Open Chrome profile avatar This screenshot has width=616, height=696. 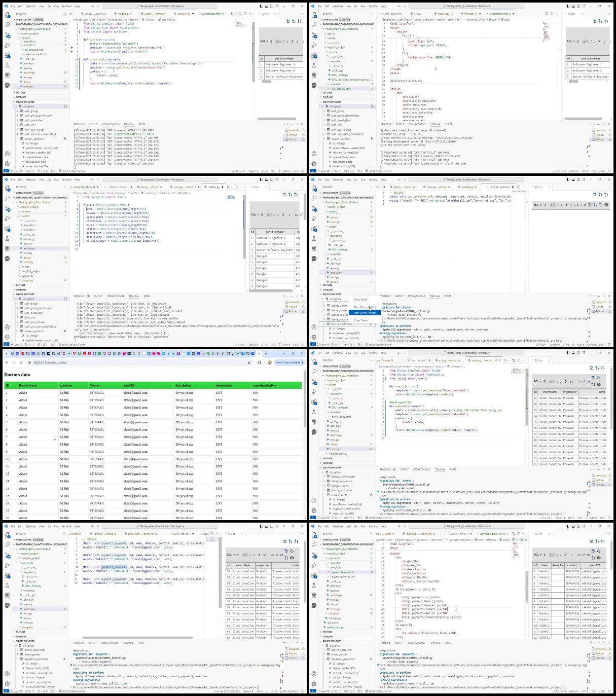(x=270, y=362)
